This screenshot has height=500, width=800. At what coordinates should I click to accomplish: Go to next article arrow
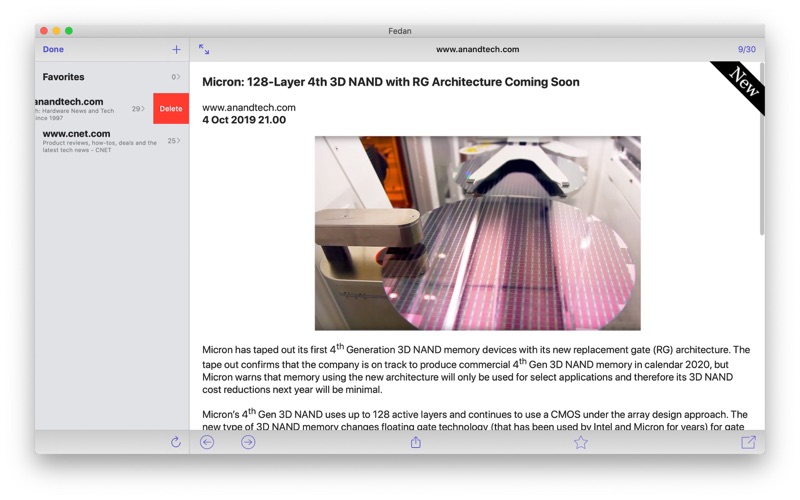248,442
